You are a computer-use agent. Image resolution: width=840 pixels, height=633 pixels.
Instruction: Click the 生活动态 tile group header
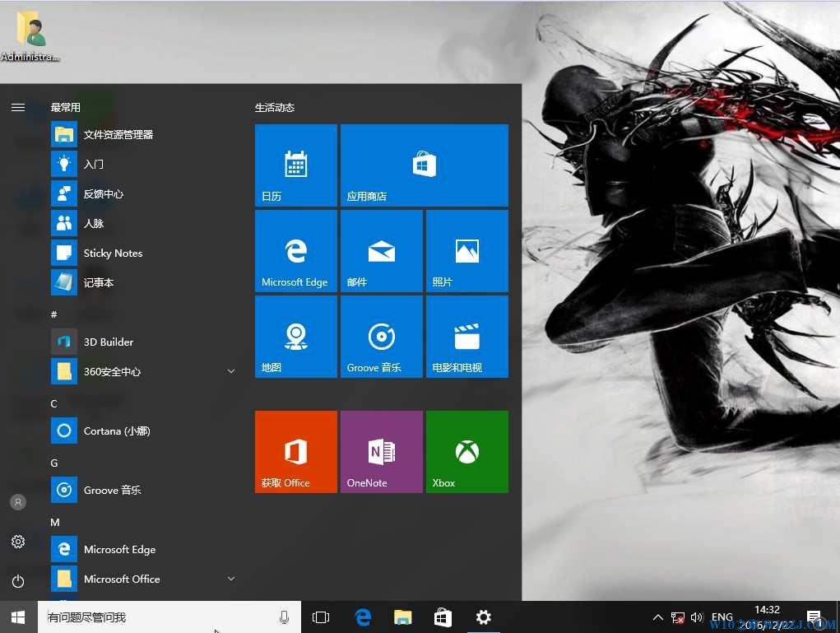pyautogui.click(x=275, y=107)
